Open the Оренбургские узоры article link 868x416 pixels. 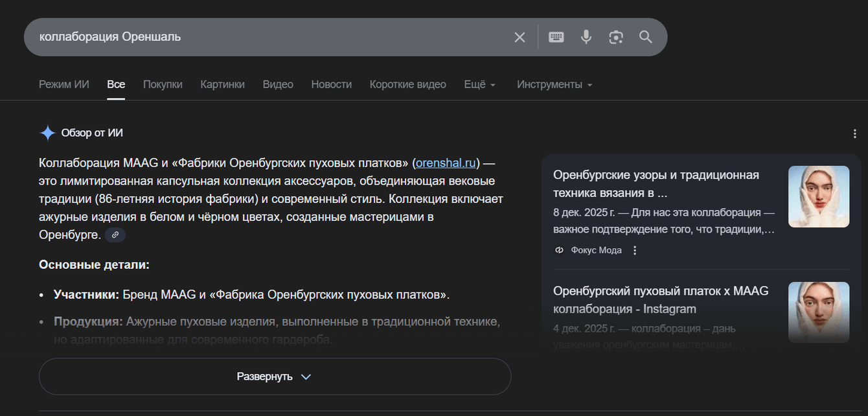pyautogui.click(x=656, y=184)
